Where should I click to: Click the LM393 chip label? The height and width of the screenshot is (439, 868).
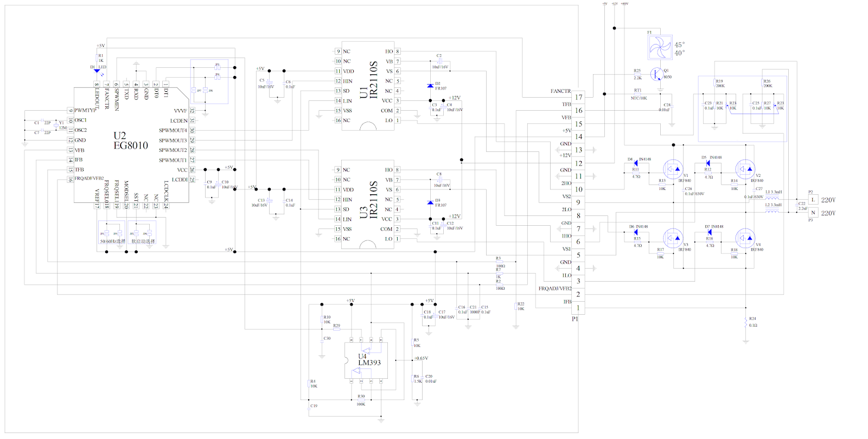[369, 362]
